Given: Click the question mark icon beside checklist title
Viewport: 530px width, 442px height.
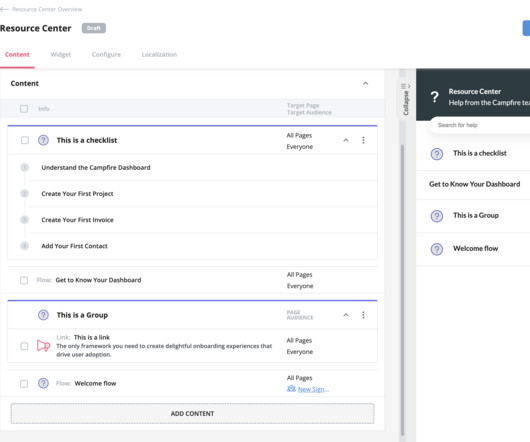Looking at the screenshot, I should [x=43, y=140].
